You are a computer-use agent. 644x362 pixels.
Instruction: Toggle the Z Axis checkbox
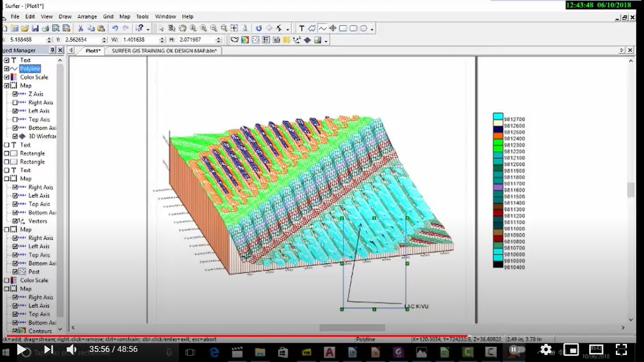[15, 94]
